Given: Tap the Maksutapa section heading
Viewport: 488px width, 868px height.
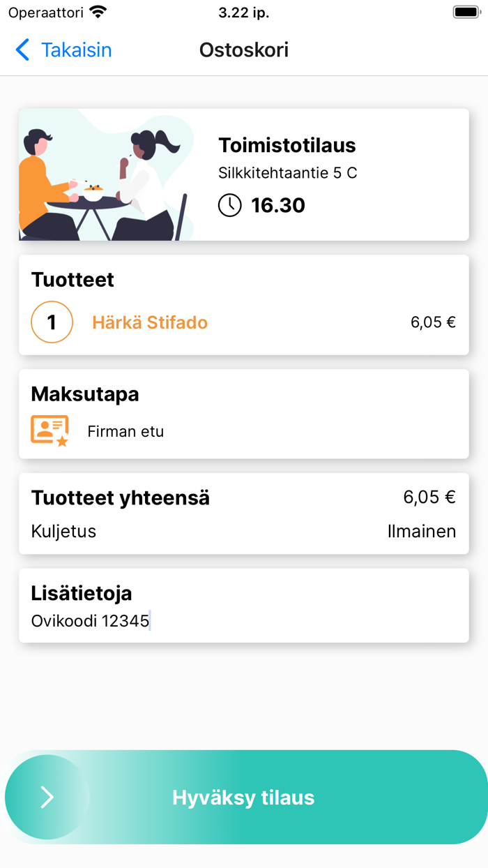Looking at the screenshot, I should click(x=85, y=394).
